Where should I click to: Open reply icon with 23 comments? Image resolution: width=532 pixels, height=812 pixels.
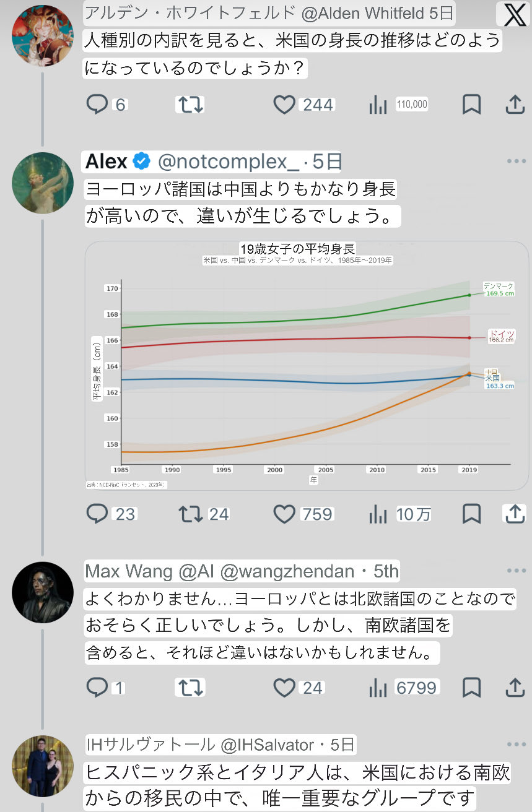[97, 514]
